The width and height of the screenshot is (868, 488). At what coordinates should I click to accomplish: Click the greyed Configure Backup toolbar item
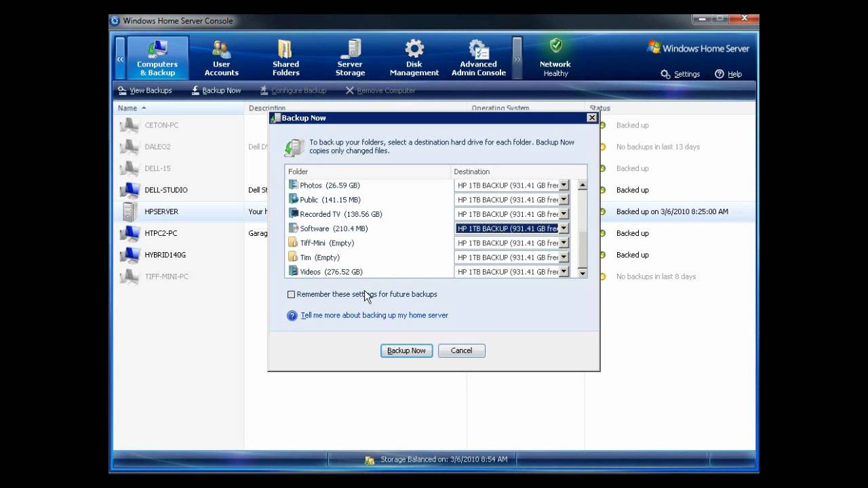pyautogui.click(x=293, y=90)
